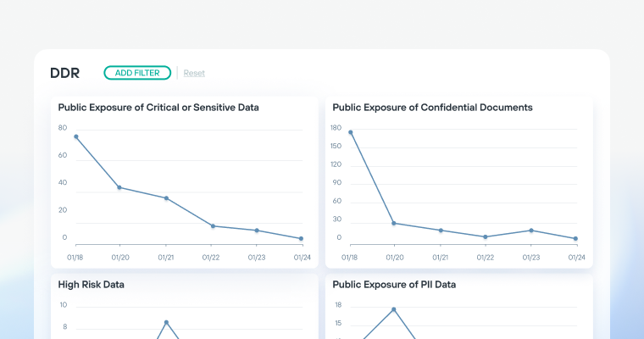Select the 01/23 data point in Confidential Documents chart
Image resolution: width=644 pixels, height=339 pixels.
point(530,231)
